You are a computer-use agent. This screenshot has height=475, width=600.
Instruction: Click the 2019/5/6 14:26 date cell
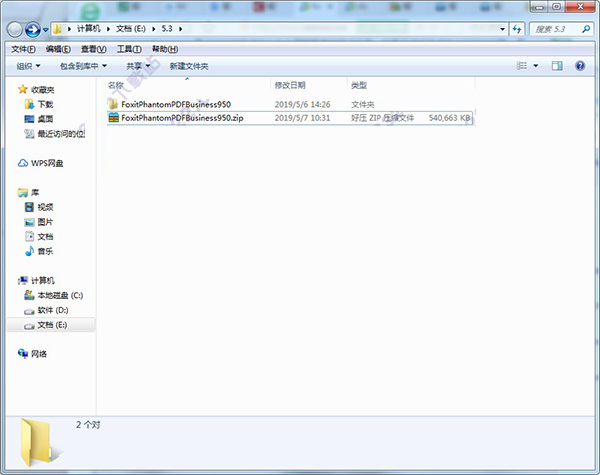[x=302, y=104]
